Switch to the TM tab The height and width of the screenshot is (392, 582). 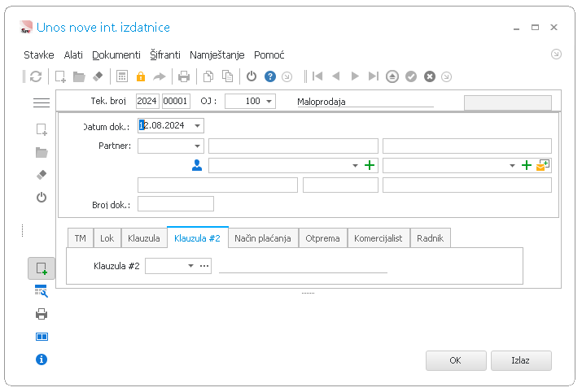[80, 238]
